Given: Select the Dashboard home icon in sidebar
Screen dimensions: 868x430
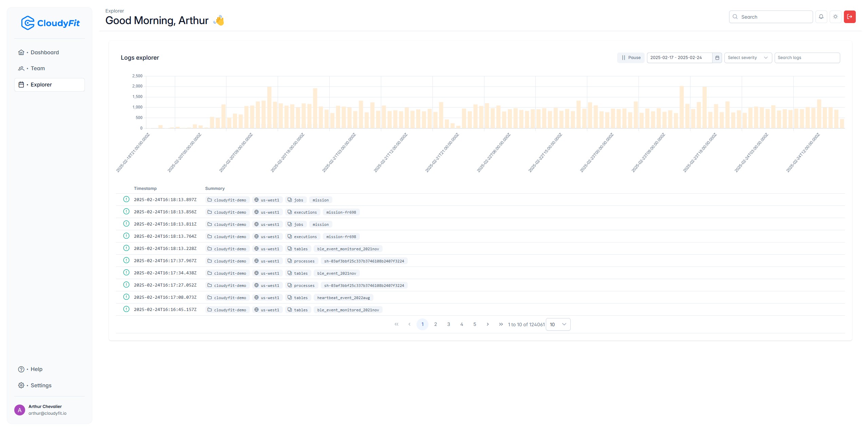Looking at the screenshot, I should click(21, 52).
